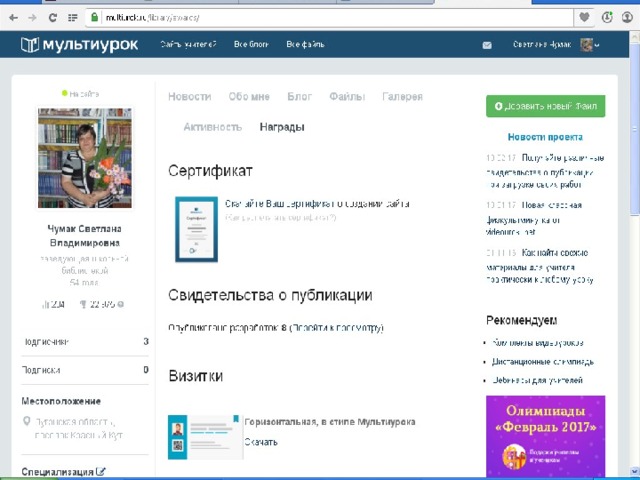Open the speed dial grid icon
Viewport: 640px width, 480px height.
click(x=73, y=18)
